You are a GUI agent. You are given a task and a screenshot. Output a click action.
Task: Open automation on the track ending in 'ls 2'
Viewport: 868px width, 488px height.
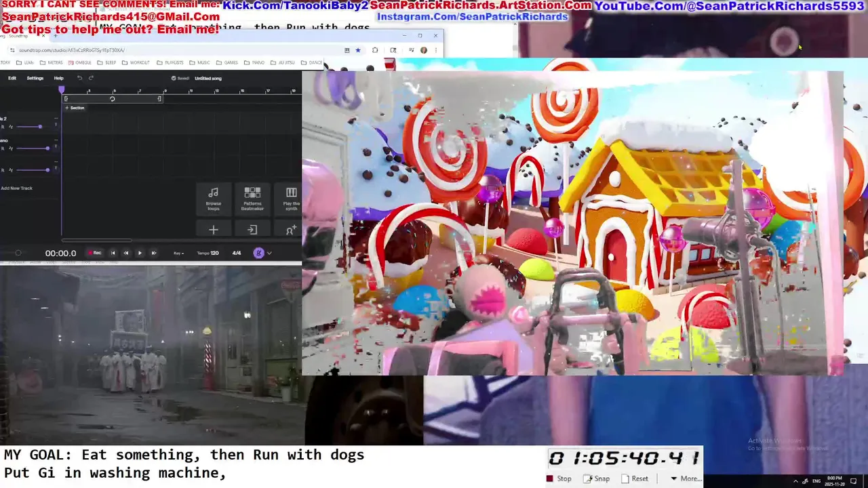pyautogui.click(x=11, y=127)
